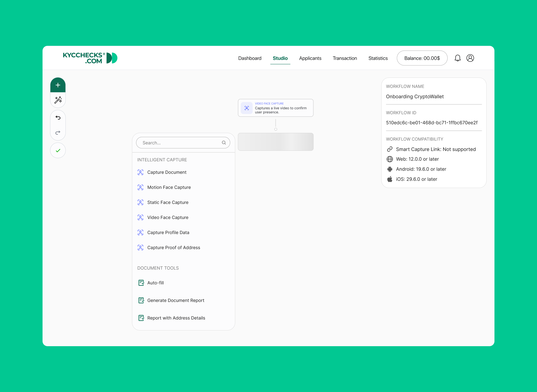537x392 pixels.
Task: Focus the Search... input field
Action: (183, 143)
